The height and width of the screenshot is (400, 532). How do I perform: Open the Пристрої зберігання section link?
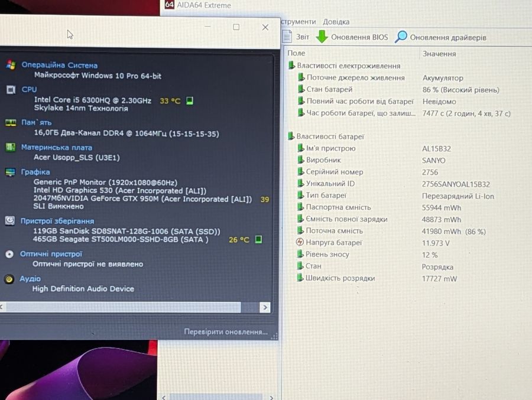pyautogui.click(x=57, y=221)
